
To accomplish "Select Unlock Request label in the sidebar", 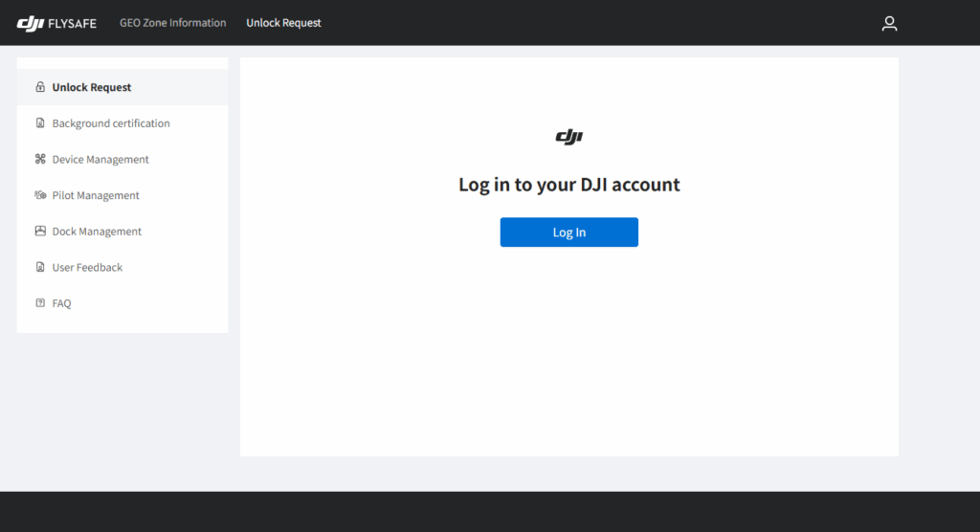I will pyautogui.click(x=91, y=87).
